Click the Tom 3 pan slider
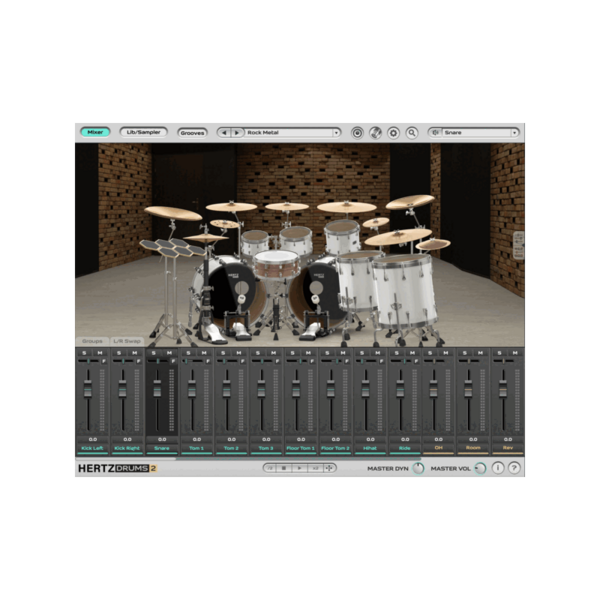The image size is (600, 600). [x=262, y=361]
